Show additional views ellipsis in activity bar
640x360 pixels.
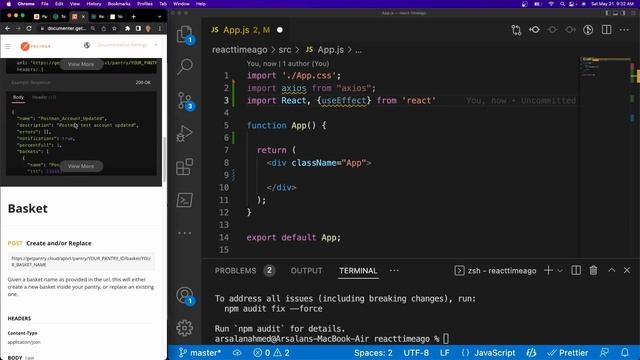coord(184,233)
